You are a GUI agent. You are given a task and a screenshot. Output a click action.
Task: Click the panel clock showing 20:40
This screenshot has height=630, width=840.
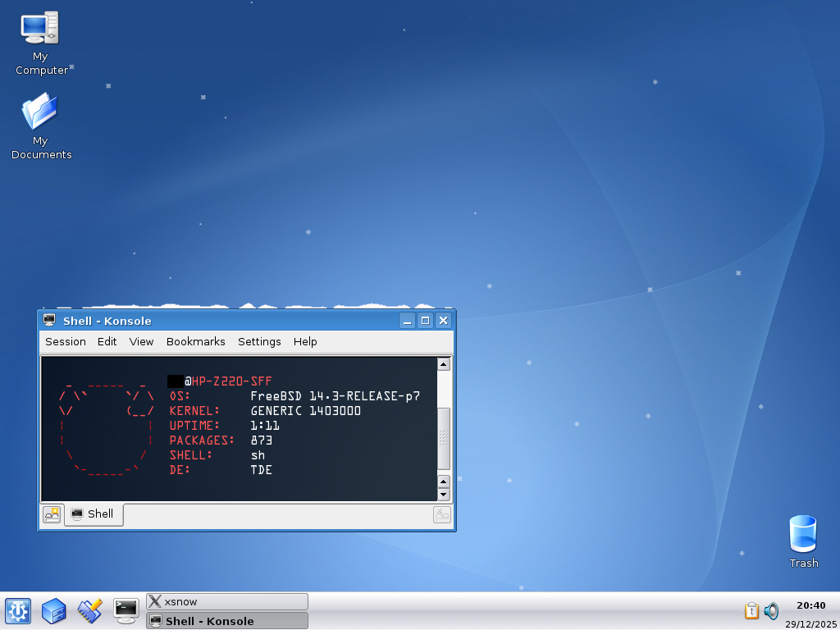click(810, 605)
